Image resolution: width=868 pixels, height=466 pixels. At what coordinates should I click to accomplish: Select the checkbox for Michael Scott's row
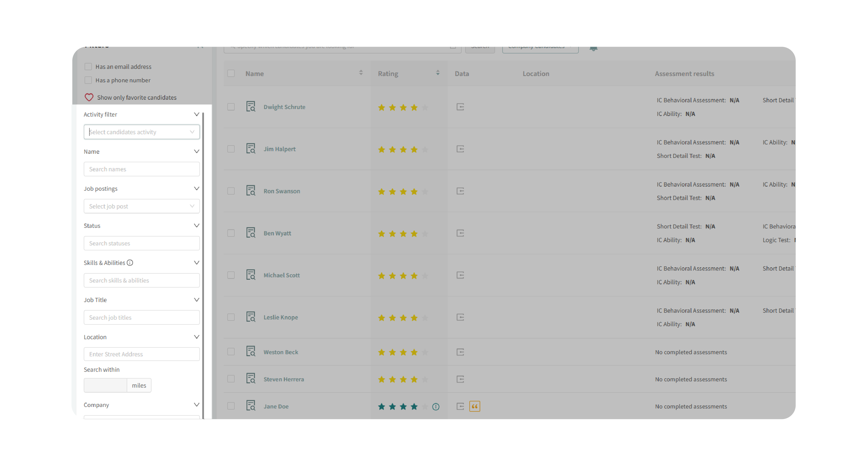(x=231, y=275)
